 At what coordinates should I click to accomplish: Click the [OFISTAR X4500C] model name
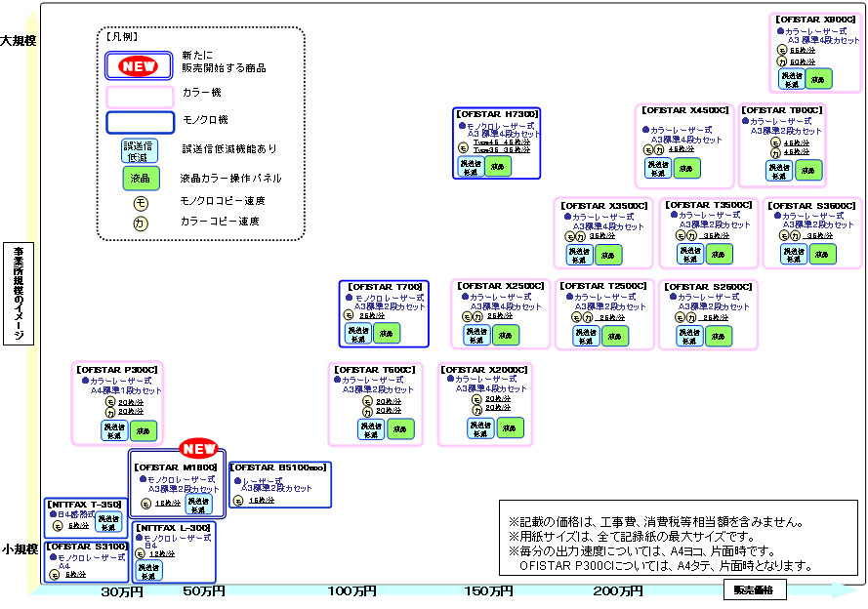click(685, 110)
